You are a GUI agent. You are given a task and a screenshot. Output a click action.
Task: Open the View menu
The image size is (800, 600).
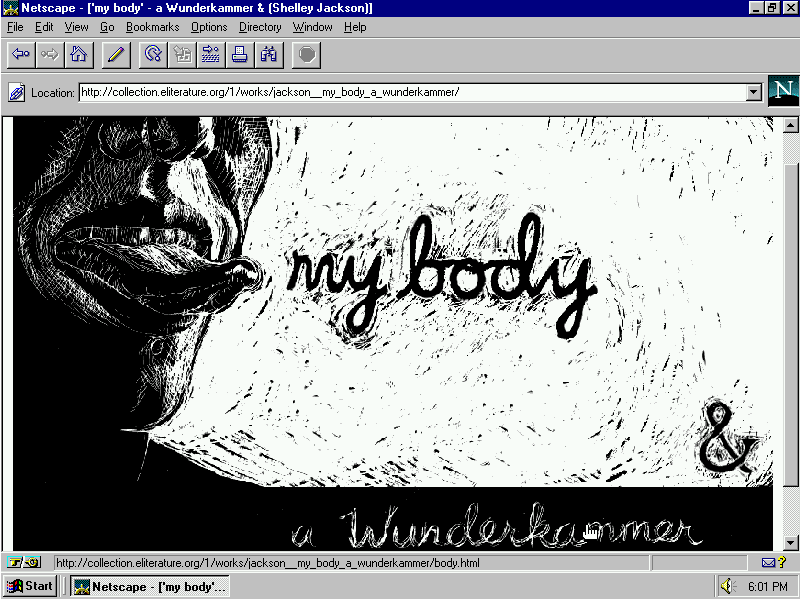pyautogui.click(x=76, y=27)
